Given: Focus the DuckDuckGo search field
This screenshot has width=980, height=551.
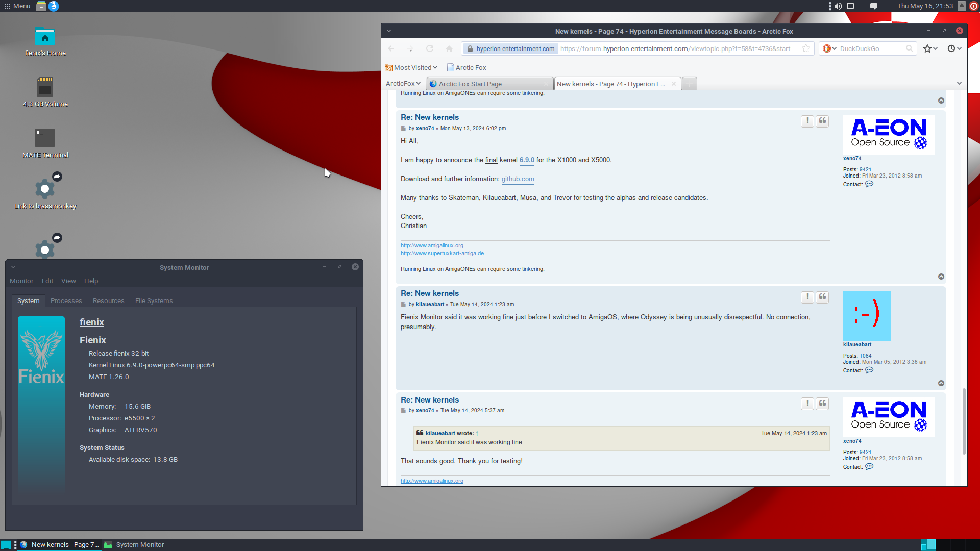Looking at the screenshot, I should point(871,48).
